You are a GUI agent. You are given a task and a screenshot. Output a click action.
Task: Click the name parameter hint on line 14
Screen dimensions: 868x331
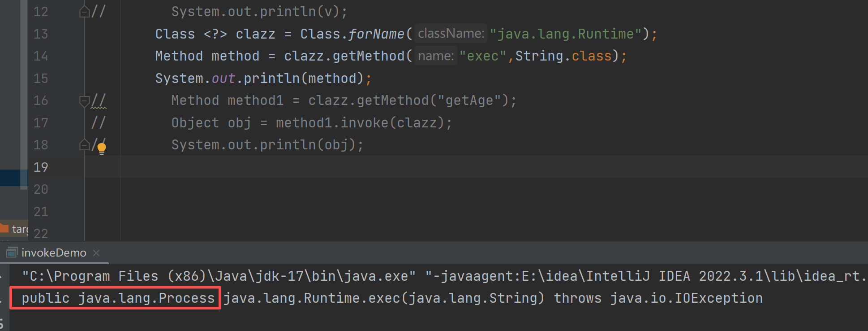click(435, 56)
